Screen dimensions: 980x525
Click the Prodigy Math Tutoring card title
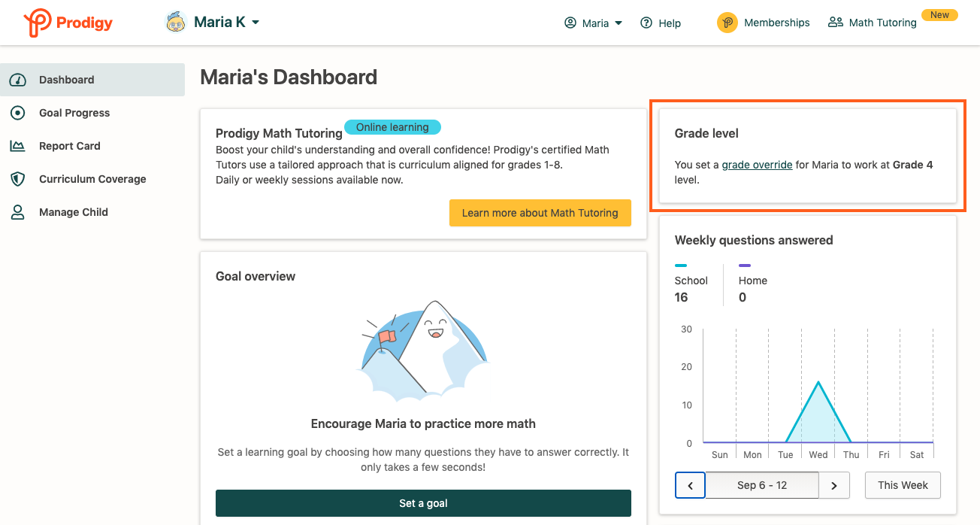[x=279, y=133]
